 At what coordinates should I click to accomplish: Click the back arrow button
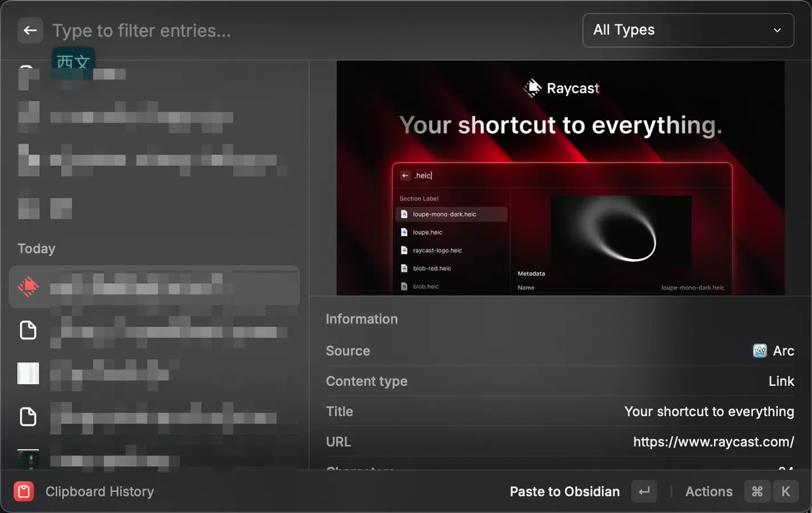[30, 30]
